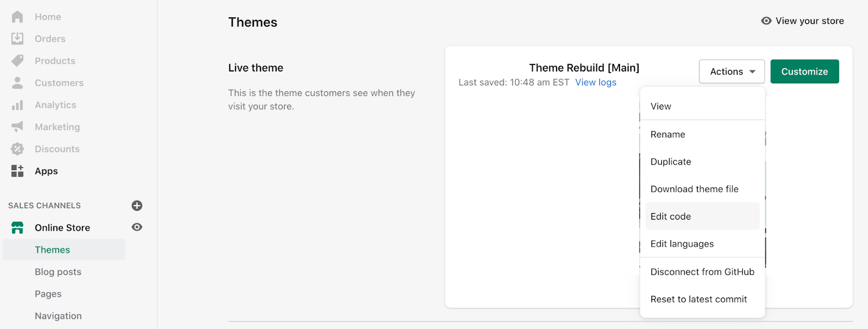The width and height of the screenshot is (868, 329).
Task: Click the Apps grid icon
Action: click(x=17, y=171)
